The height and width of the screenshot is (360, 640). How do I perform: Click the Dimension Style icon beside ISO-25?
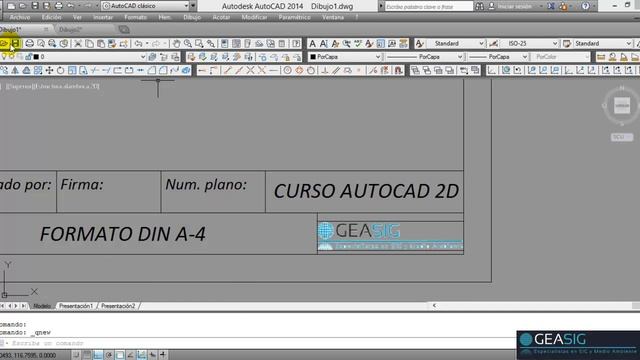[493, 43]
